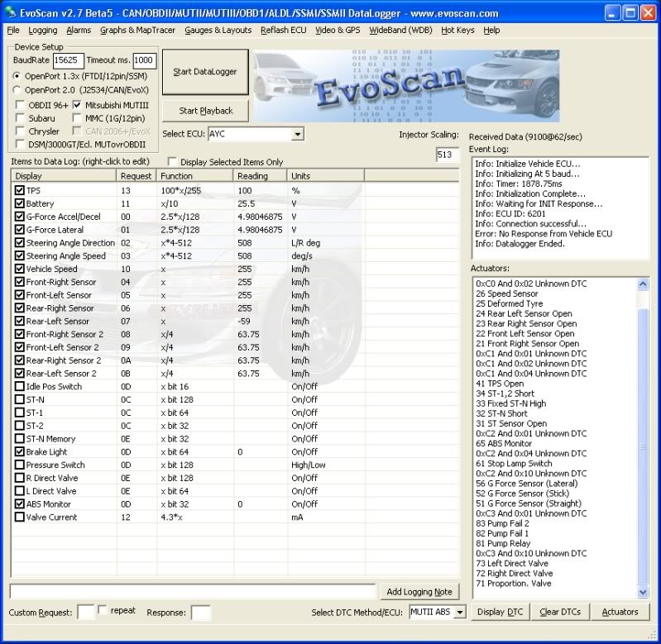
Task: Check the Pressure Switch item
Action: (19, 465)
